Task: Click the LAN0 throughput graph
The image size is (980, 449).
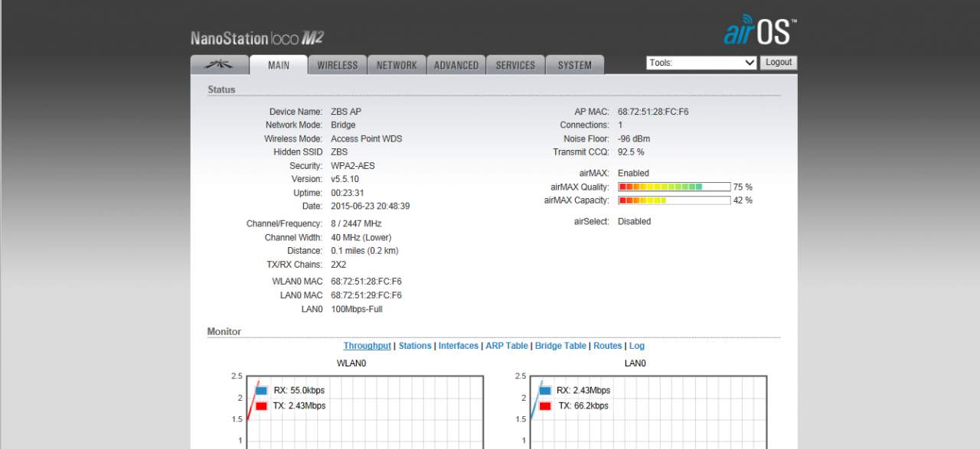Action: (x=648, y=412)
